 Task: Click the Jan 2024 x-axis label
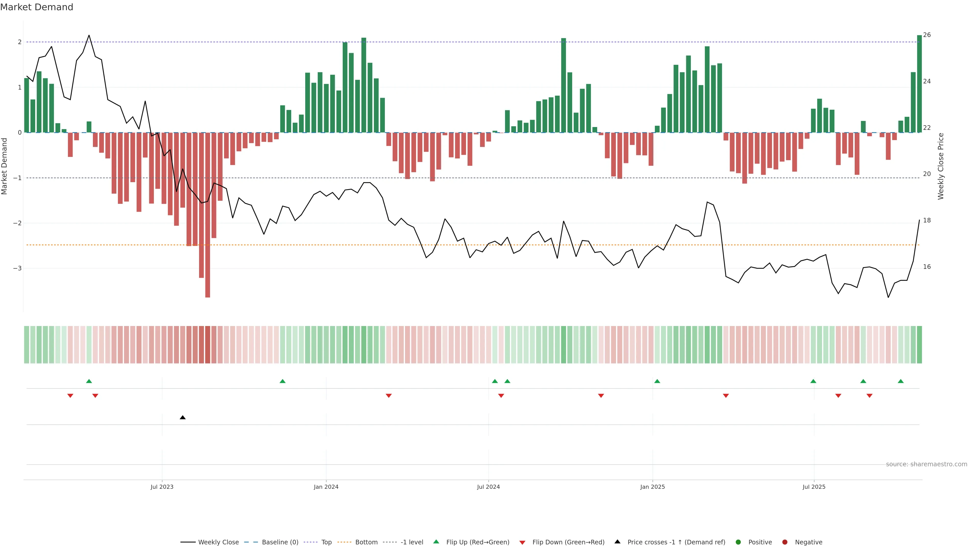[326, 487]
